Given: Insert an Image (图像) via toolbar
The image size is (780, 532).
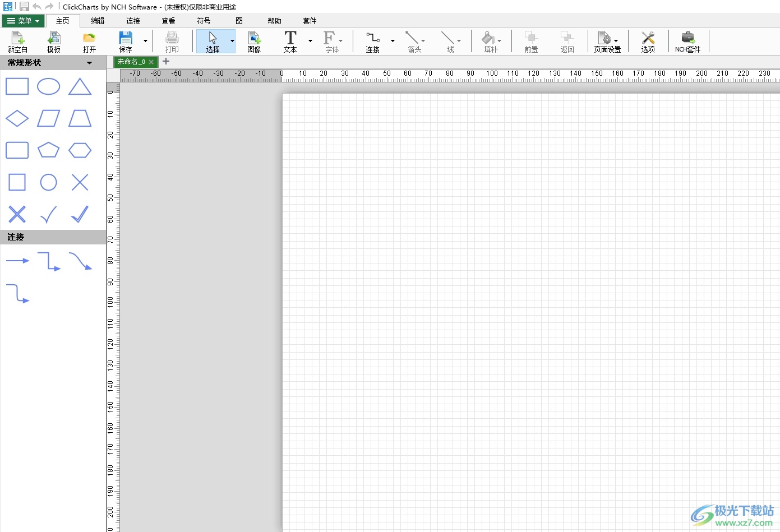Looking at the screenshot, I should point(254,41).
